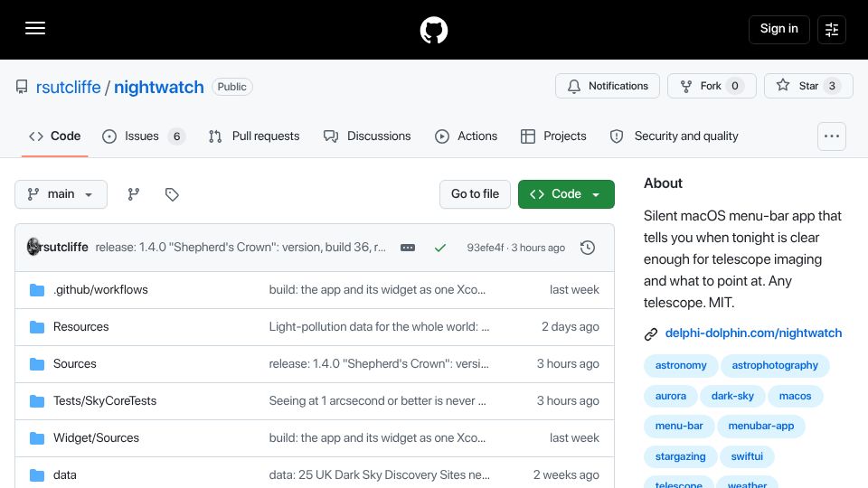Viewport: 868px width, 488px height.
Task: Select the astrophotography topic tag
Action: tap(775, 366)
